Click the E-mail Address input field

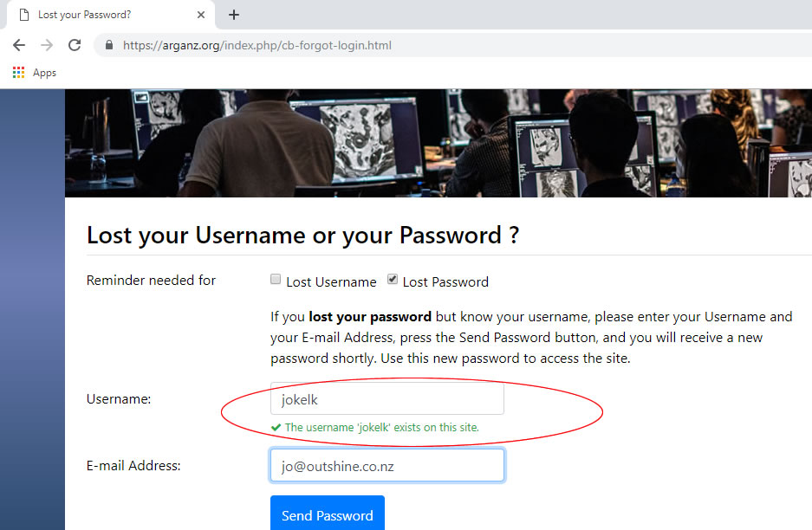click(x=387, y=465)
